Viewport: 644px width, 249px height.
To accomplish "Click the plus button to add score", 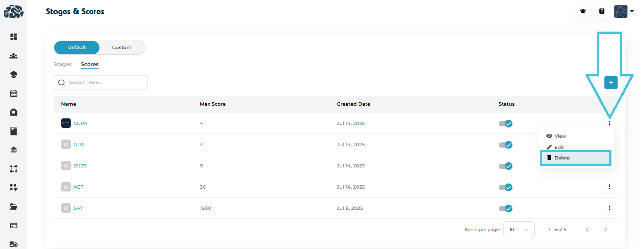I will click(611, 83).
